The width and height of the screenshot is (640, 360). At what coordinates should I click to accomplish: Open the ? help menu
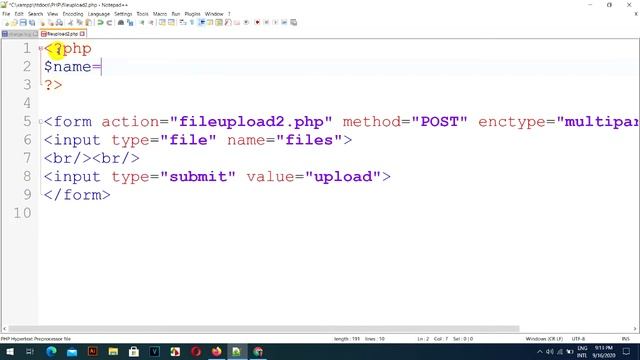[x=229, y=14]
